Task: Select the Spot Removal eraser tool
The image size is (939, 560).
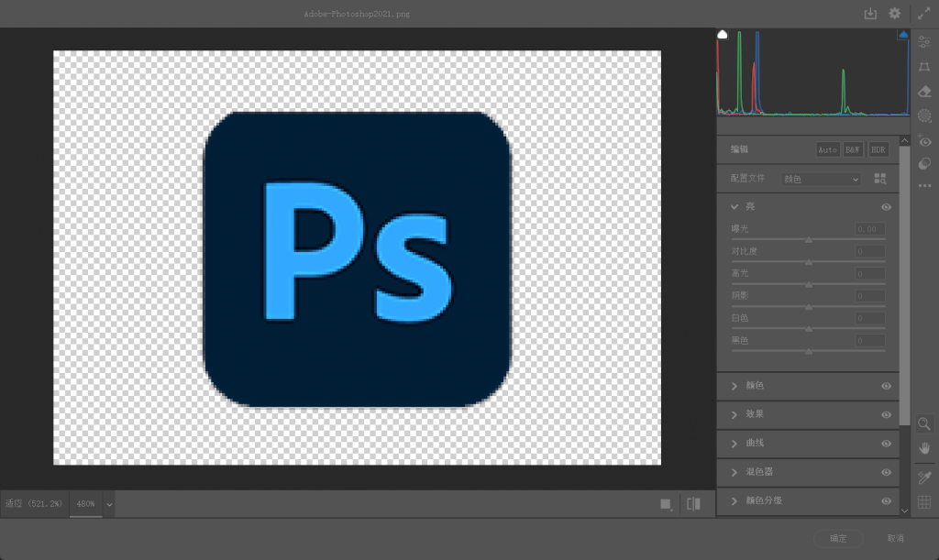Action: click(924, 92)
